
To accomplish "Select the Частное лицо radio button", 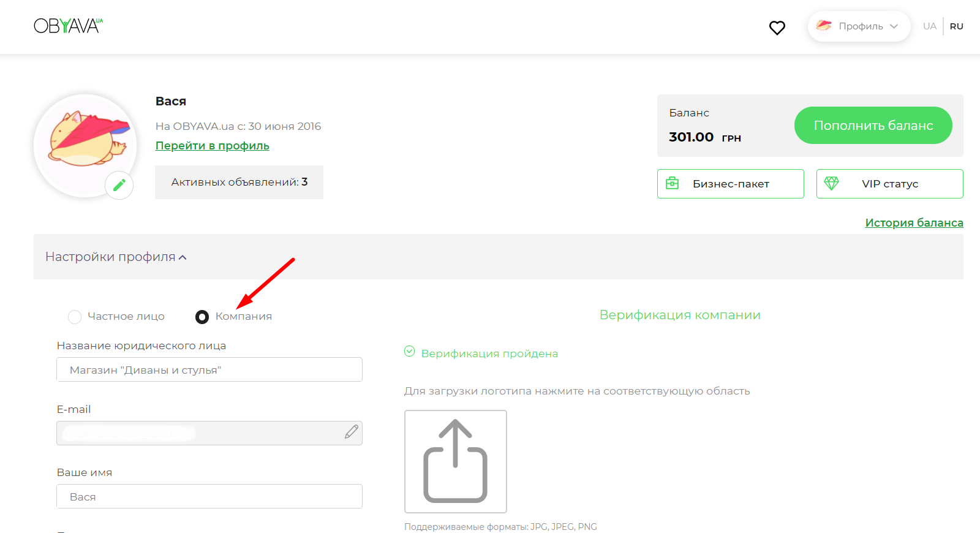I will point(75,317).
